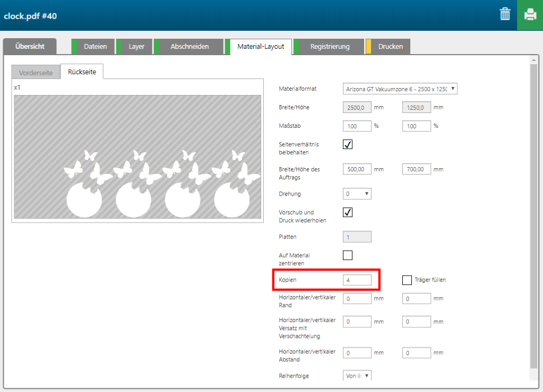Click the Maßstab width percent field
This screenshot has height=392, width=543.
click(x=357, y=126)
